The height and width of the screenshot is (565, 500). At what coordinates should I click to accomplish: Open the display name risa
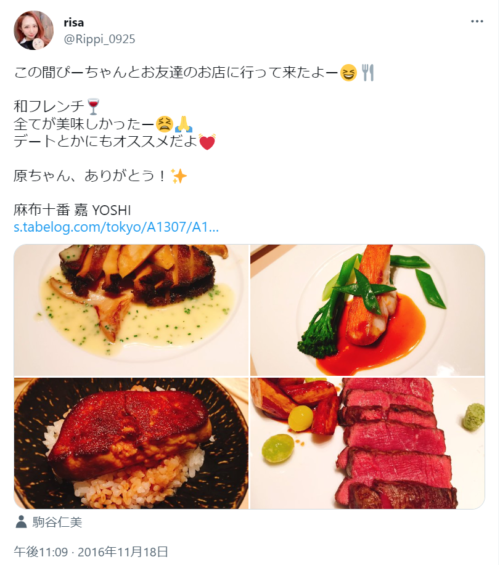[x=74, y=23]
